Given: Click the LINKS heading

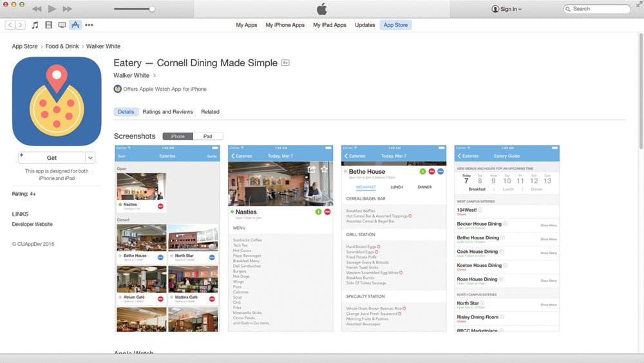Looking at the screenshot, I should (x=20, y=214).
